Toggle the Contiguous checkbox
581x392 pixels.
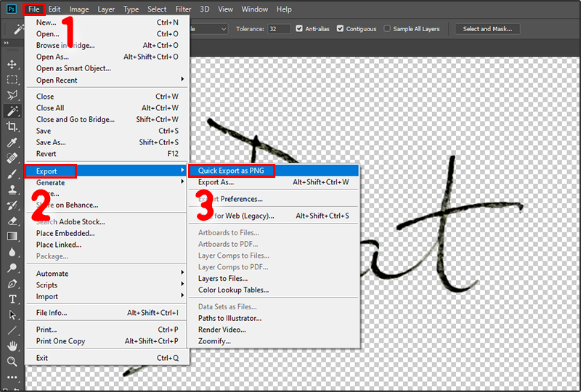coord(340,28)
